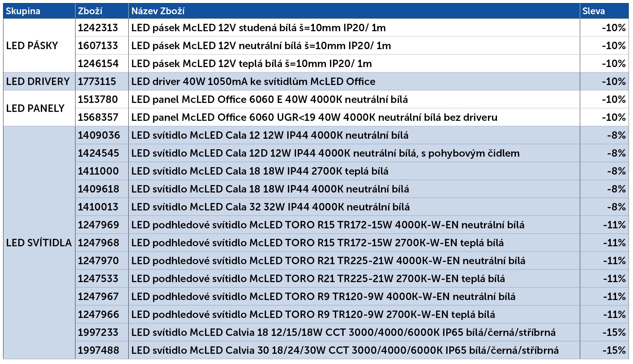Select the 'LED pásek McLED 12V teplá bílá' name
The width and height of the screenshot is (633, 364).
coord(251,64)
